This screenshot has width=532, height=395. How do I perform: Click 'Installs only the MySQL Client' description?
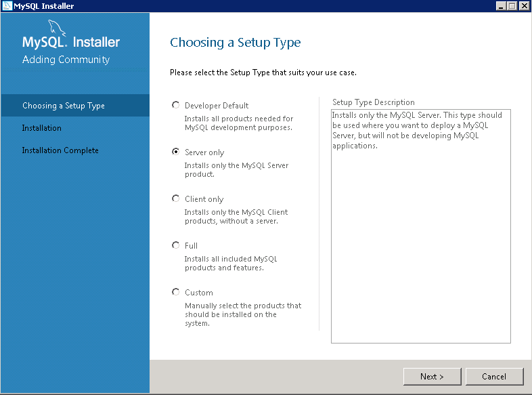[x=236, y=216]
